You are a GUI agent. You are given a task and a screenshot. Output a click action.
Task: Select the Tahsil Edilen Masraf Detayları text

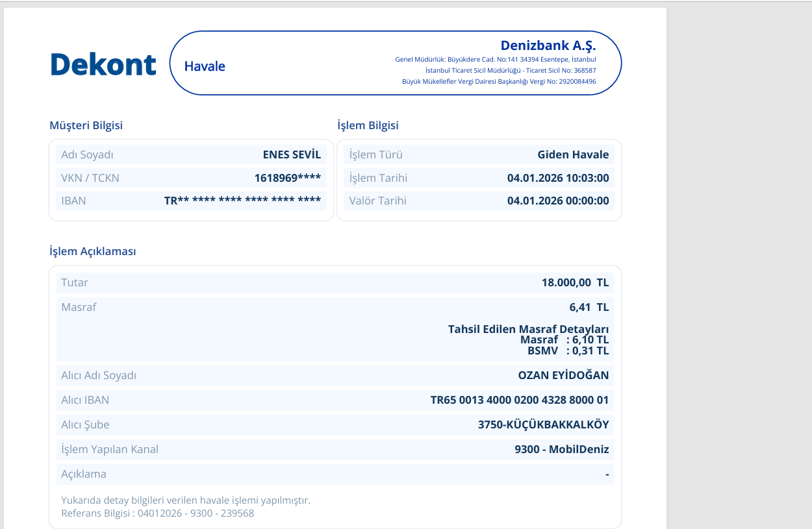tap(529, 329)
